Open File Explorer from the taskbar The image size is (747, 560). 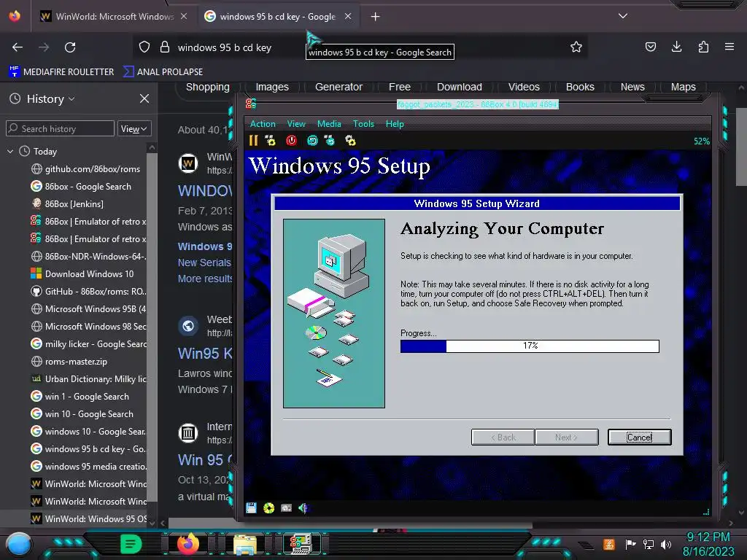(245, 544)
